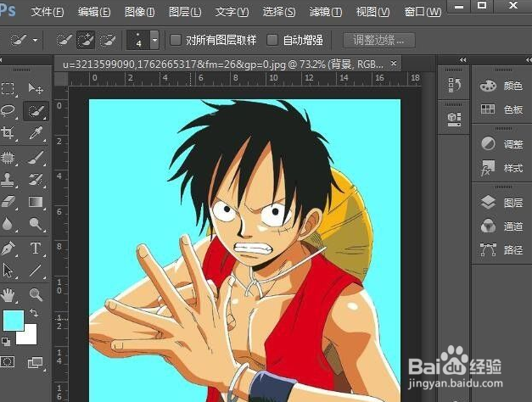Select the Line tool
Viewport: 532px width, 402px height.
(x=36, y=271)
